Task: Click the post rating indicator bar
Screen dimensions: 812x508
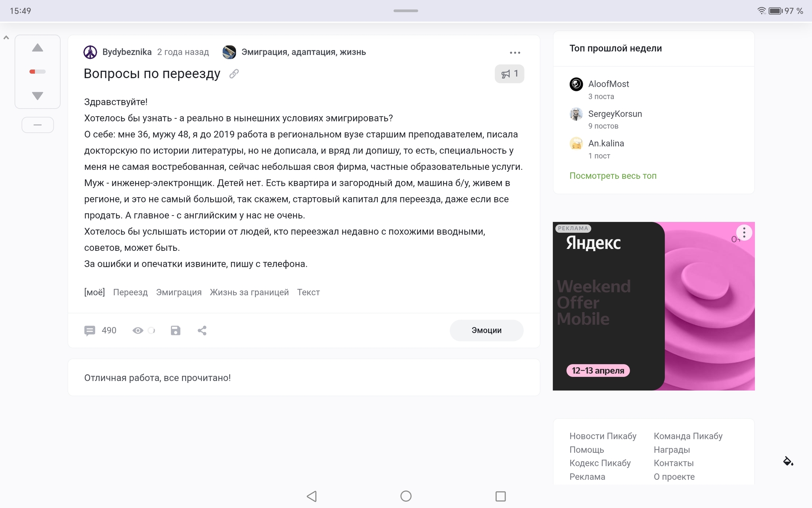Action: (x=38, y=72)
